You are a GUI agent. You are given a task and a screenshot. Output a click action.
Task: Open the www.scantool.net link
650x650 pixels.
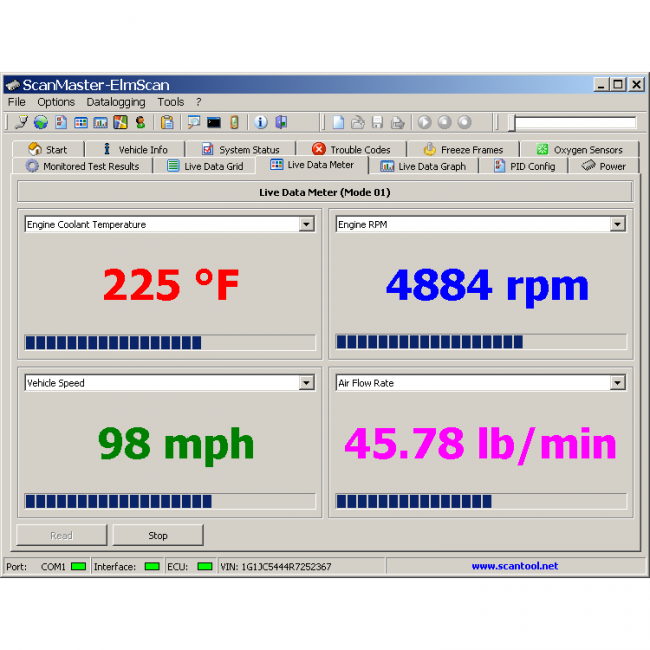(x=515, y=566)
